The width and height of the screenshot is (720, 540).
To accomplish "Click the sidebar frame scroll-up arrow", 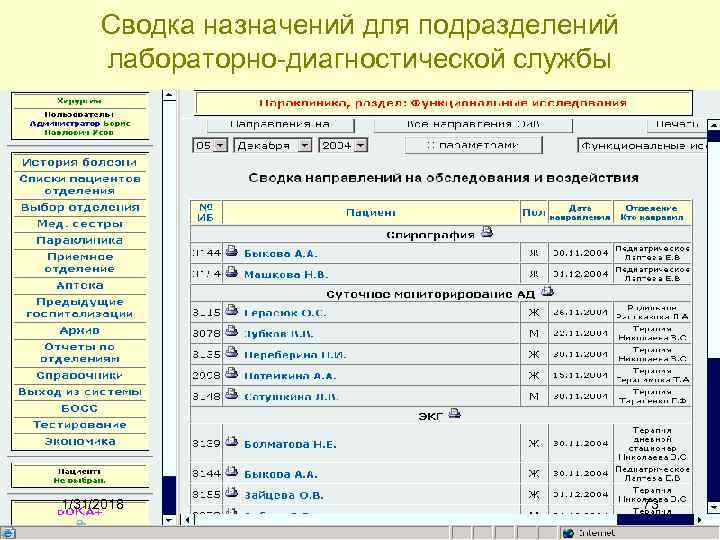I will 169,96.
